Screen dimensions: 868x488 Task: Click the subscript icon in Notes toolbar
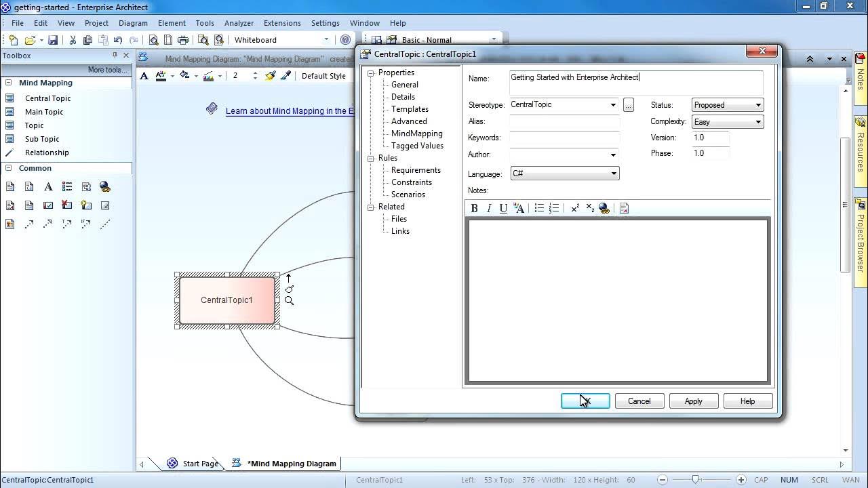(590, 208)
